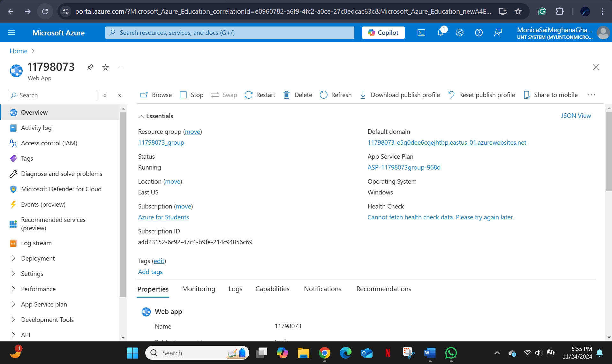Restart the web app
Image resolution: width=612 pixels, height=364 pixels.
(x=260, y=95)
